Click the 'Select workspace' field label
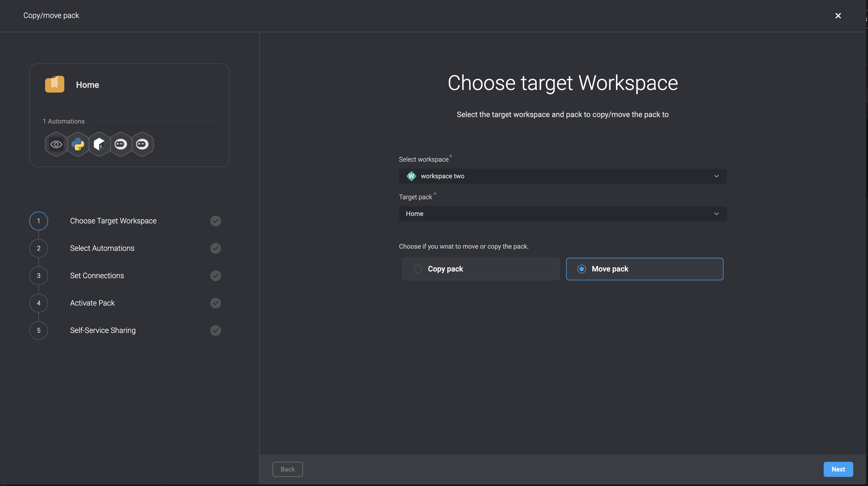Screen dimensions: 868x486 point(424,159)
